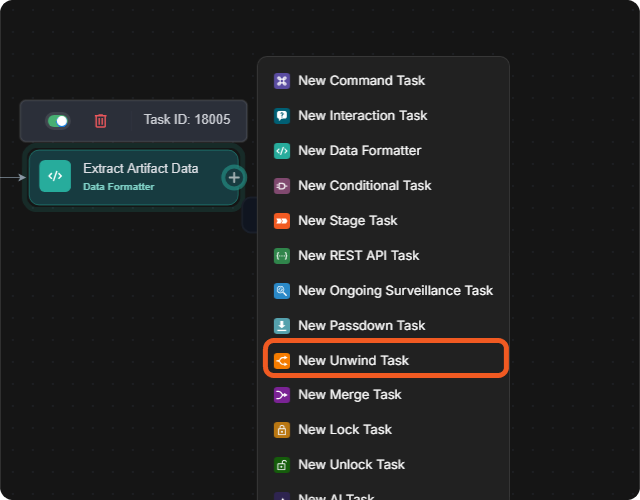
Task: Choose New Interaction Task
Action: click(383, 116)
